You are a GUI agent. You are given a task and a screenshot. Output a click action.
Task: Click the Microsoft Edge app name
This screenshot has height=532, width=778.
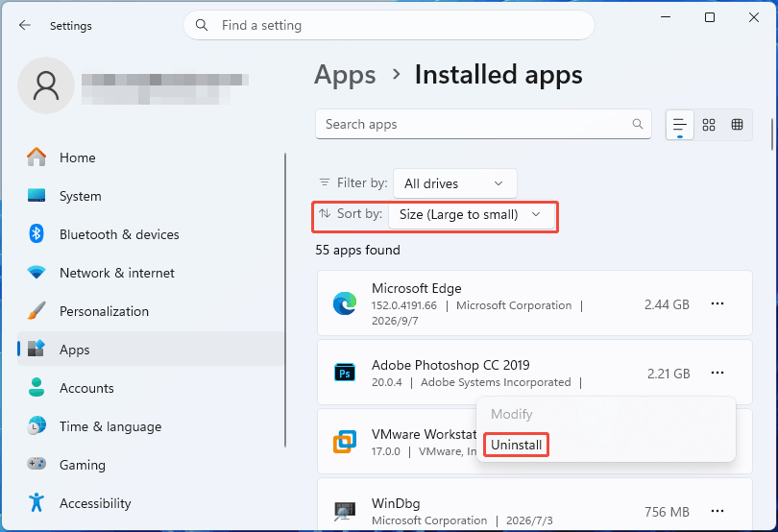(416, 288)
